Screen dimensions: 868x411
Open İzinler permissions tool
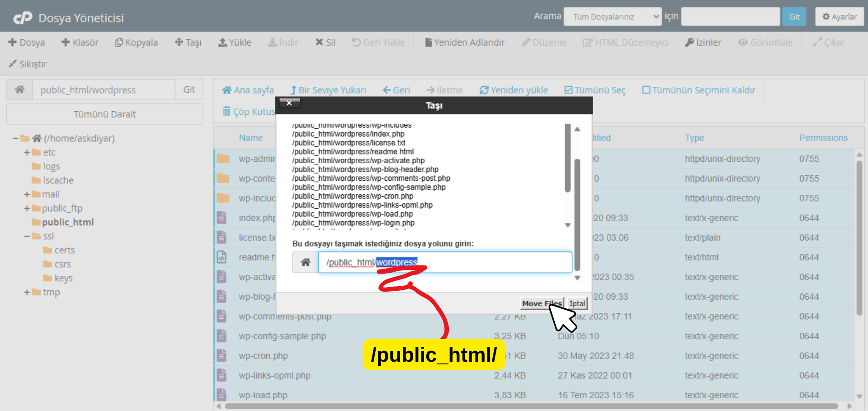point(703,43)
